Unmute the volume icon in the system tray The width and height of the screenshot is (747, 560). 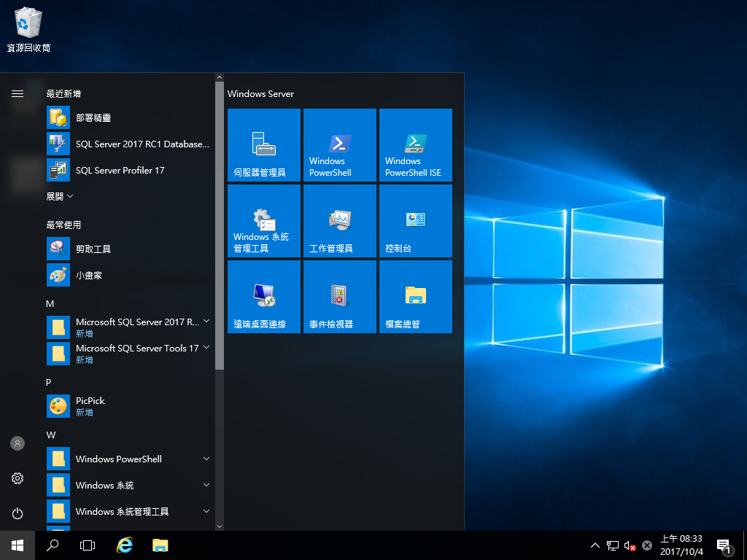[x=629, y=545]
